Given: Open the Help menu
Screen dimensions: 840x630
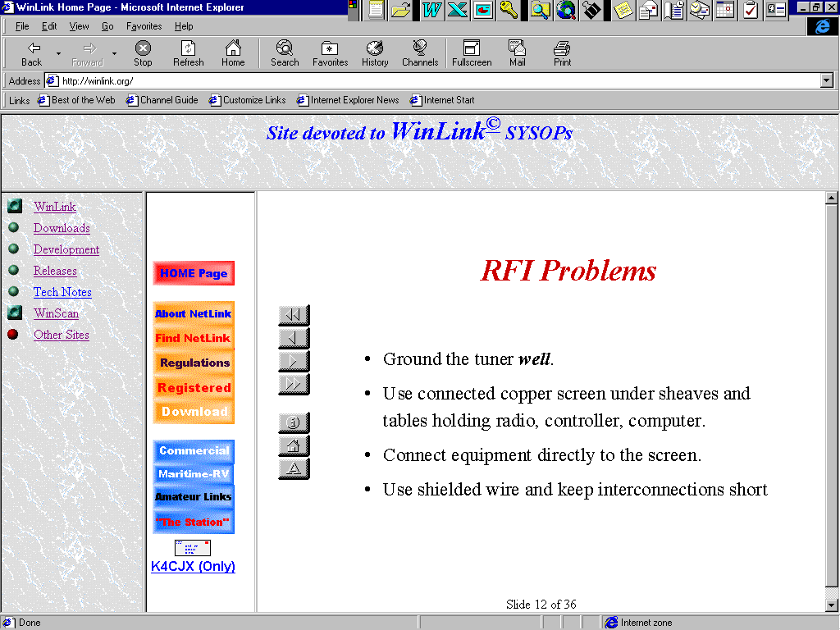Looking at the screenshot, I should point(183,26).
